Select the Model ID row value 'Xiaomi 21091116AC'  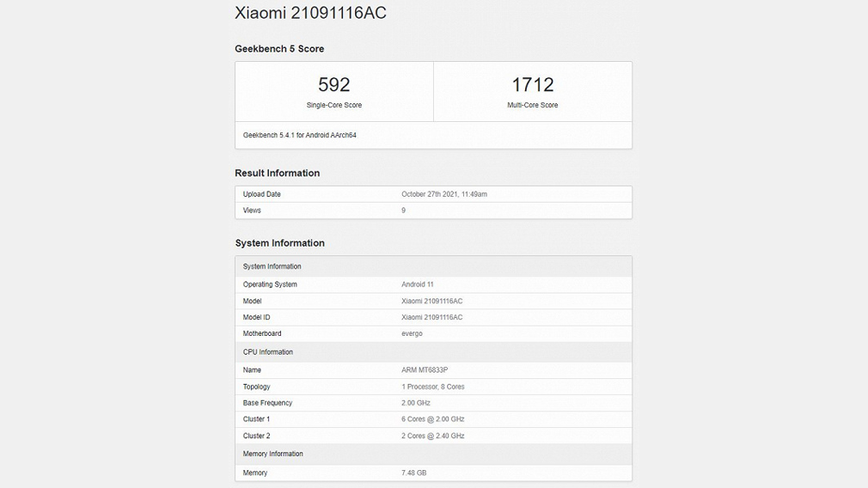431,317
